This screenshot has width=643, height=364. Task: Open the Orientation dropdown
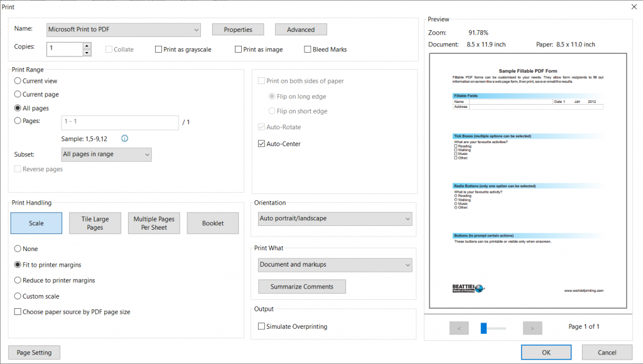[x=335, y=219]
